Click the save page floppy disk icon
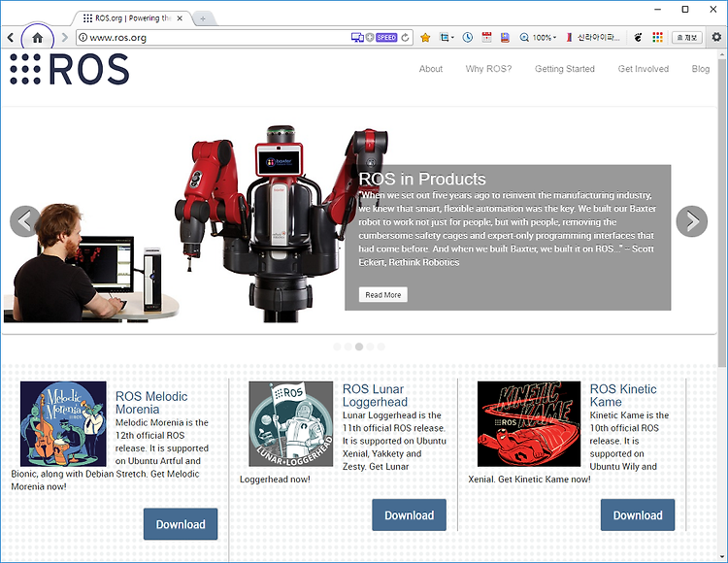This screenshot has height=563, width=728. coord(505,38)
